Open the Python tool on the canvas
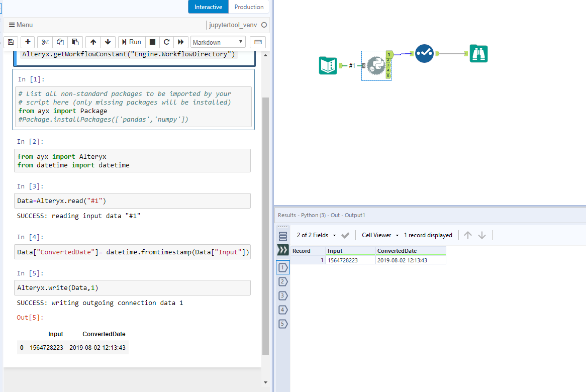This screenshot has height=392, width=586. coord(375,65)
